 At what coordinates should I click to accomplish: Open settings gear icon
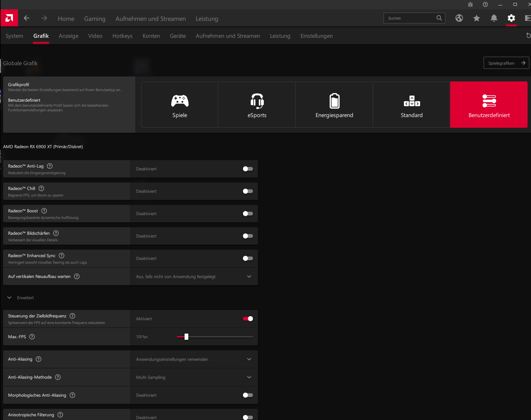(511, 18)
